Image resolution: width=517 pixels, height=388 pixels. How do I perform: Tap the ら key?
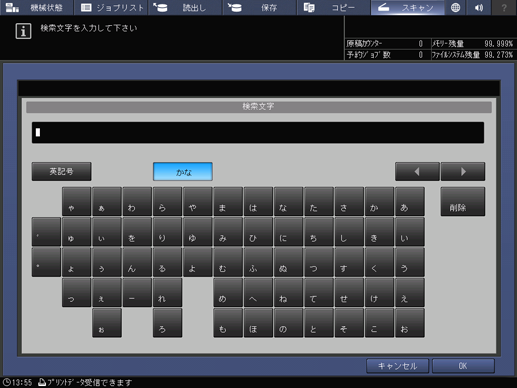tap(167, 202)
